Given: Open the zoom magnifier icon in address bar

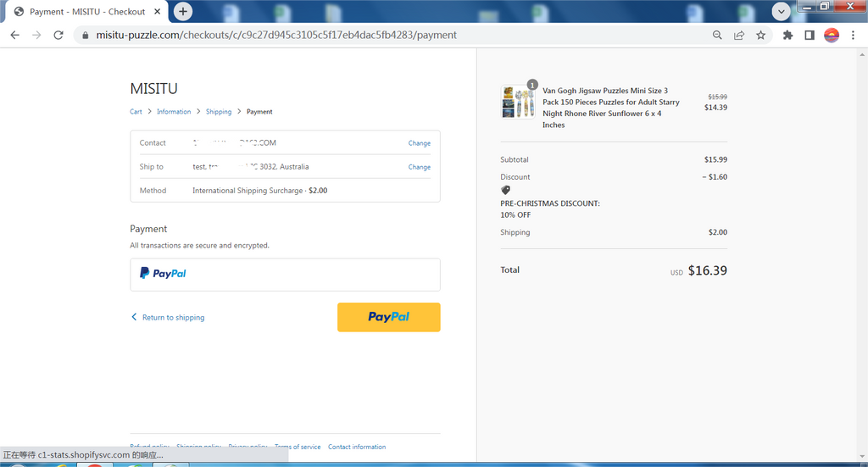Looking at the screenshot, I should (717, 35).
